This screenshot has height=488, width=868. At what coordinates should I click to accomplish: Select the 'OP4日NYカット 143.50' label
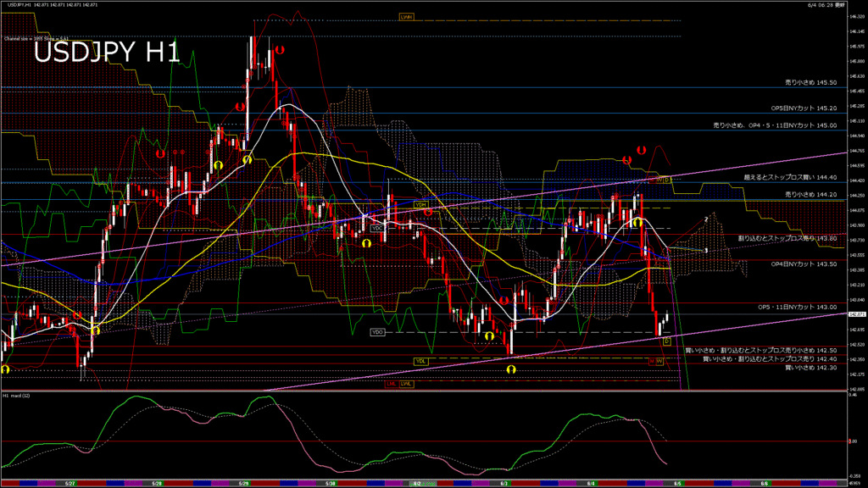click(804, 264)
